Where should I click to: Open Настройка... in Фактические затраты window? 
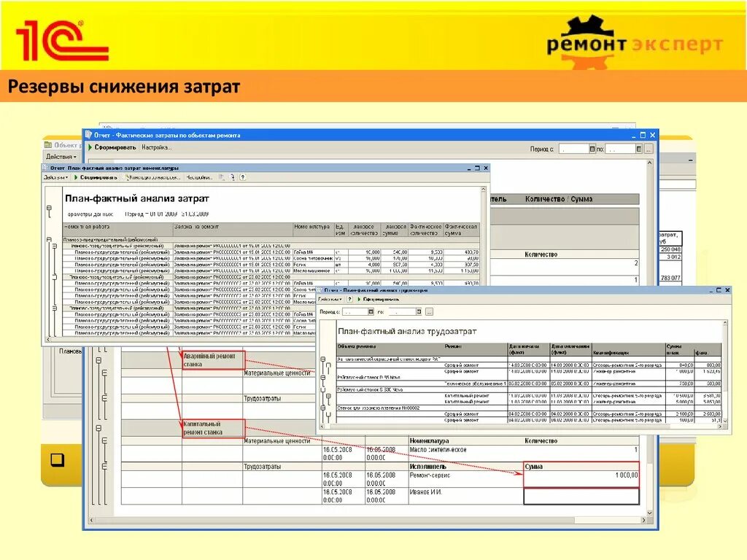tap(156, 147)
